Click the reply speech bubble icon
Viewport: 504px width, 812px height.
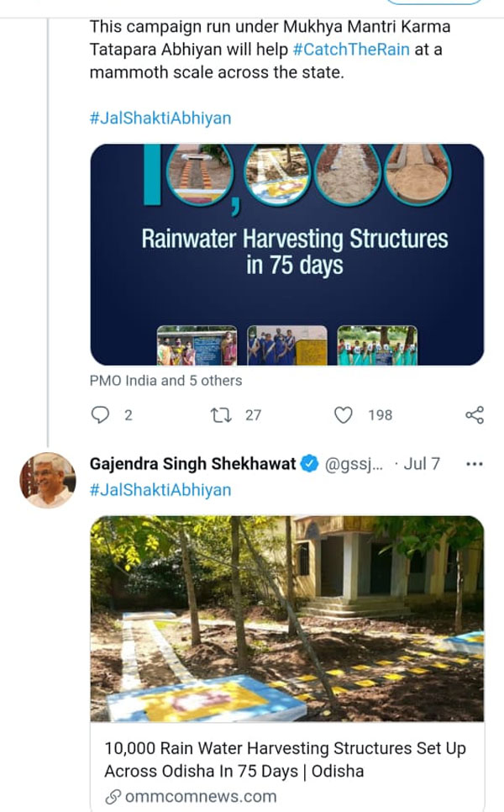pyautogui.click(x=100, y=414)
